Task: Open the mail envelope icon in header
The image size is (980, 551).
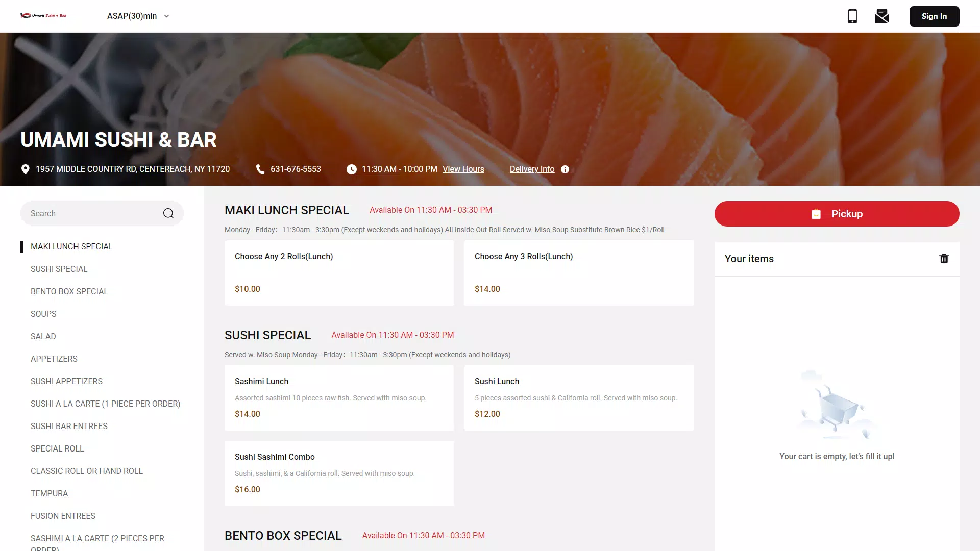Action: point(881,16)
